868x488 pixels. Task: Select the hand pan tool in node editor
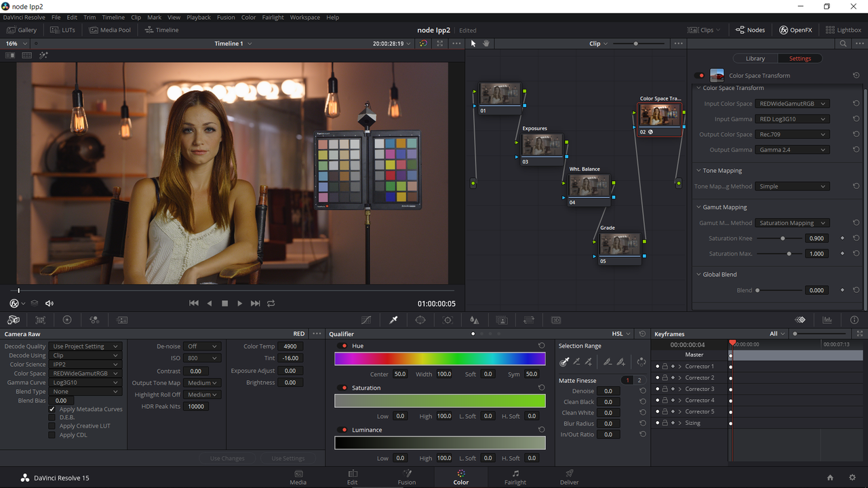pyautogui.click(x=486, y=43)
